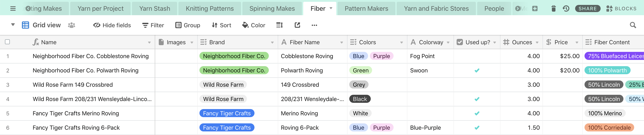Click the multi-select icon in Fiber Content header

588,42
